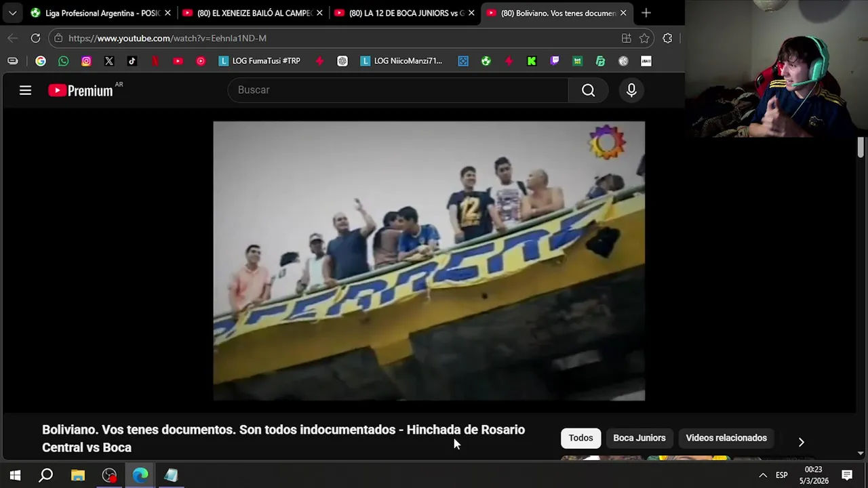Open TikTok bookmark icon

pyautogui.click(x=132, y=61)
